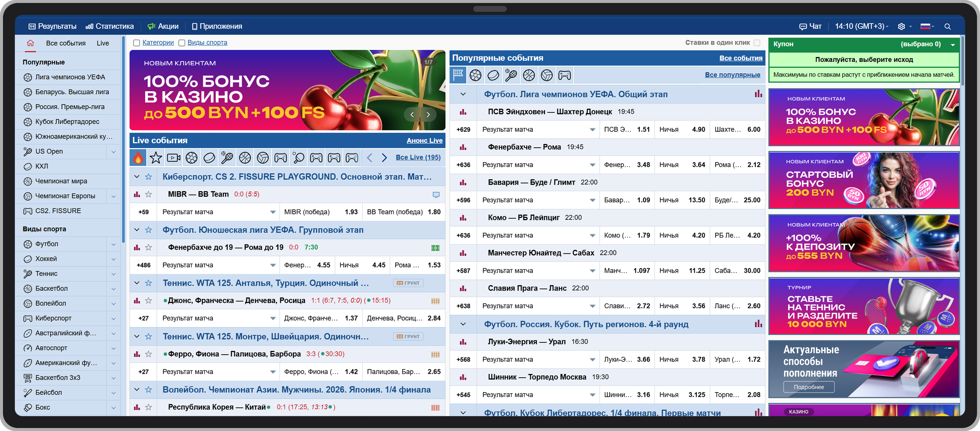This screenshot has width=980, height=431.
Task: Go to previous slide on the casino banner
Action: [x=412, y=115]
